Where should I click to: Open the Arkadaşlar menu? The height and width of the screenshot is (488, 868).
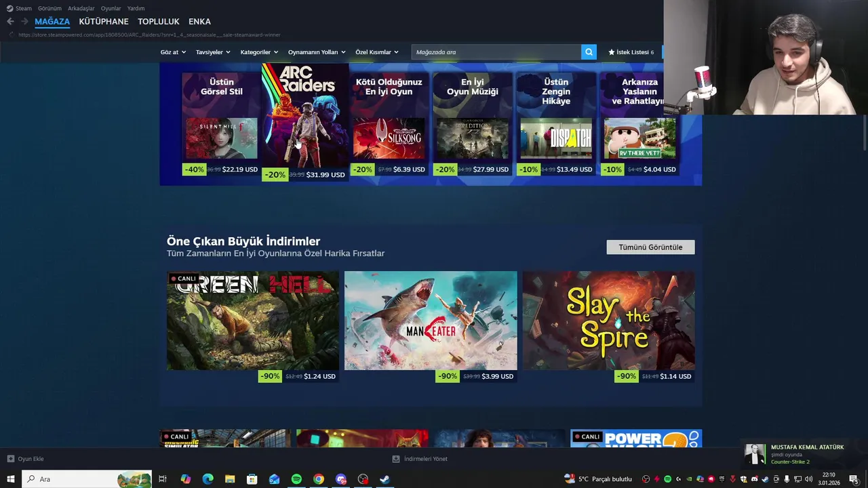pos(81,8)
